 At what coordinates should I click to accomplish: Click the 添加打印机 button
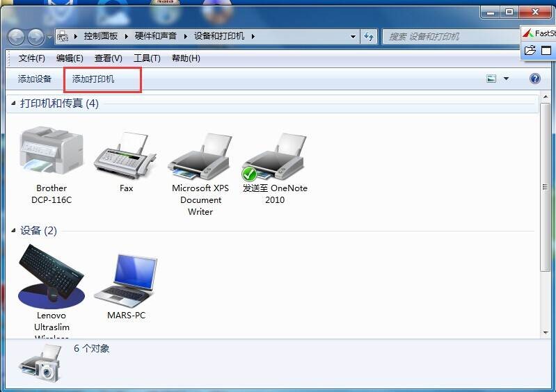click(x=93, y=79)
